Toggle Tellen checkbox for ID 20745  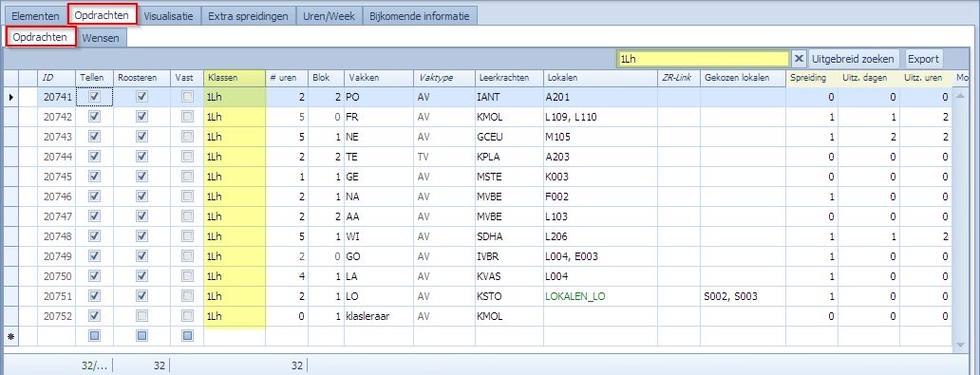(x=94, y=177)
